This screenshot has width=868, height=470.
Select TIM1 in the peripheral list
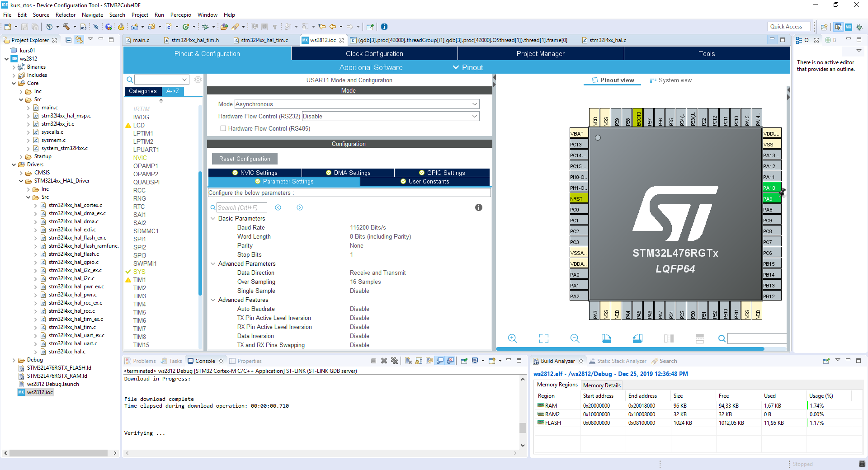click(x=139, y=280)
